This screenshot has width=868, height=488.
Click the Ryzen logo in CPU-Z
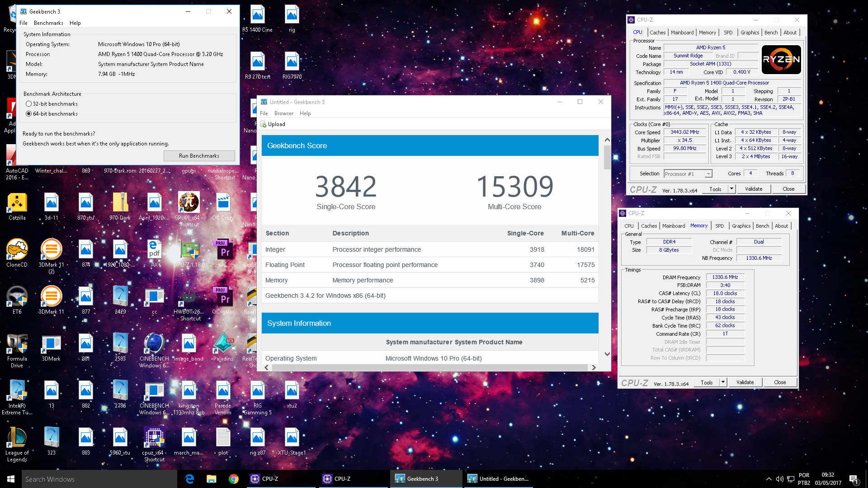781,59
